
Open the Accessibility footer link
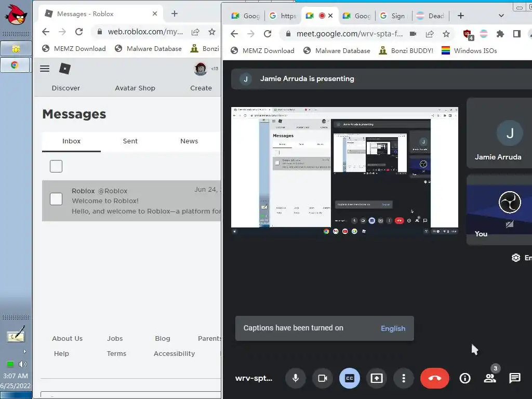[x=175, y=353]
